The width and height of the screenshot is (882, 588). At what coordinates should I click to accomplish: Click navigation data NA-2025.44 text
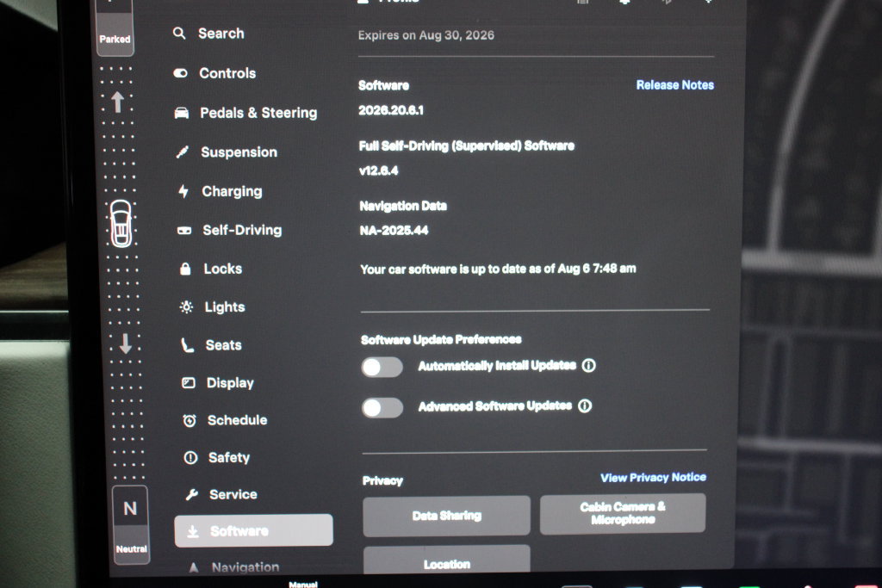point(394,231)
